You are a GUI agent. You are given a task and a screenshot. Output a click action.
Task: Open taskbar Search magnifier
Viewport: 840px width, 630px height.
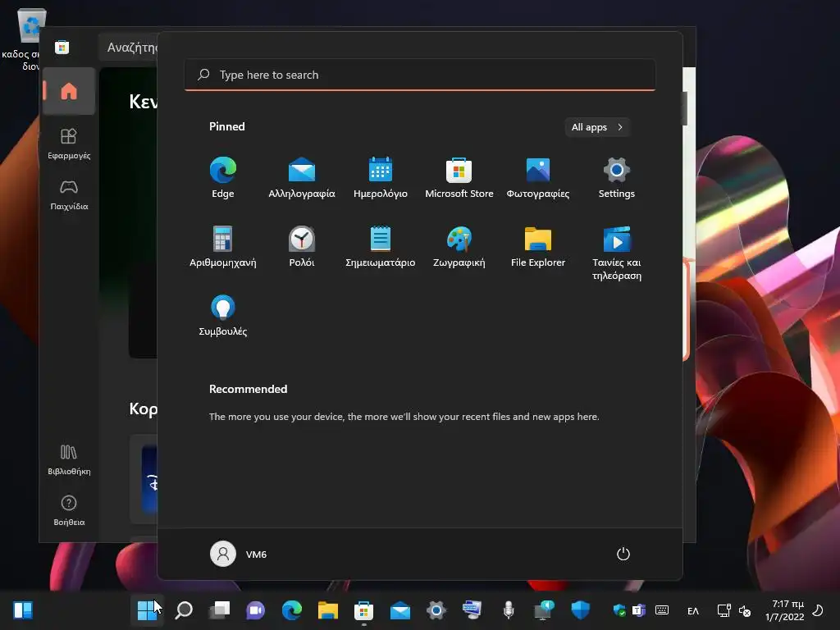pyautogui.click(x=184, y=609)
